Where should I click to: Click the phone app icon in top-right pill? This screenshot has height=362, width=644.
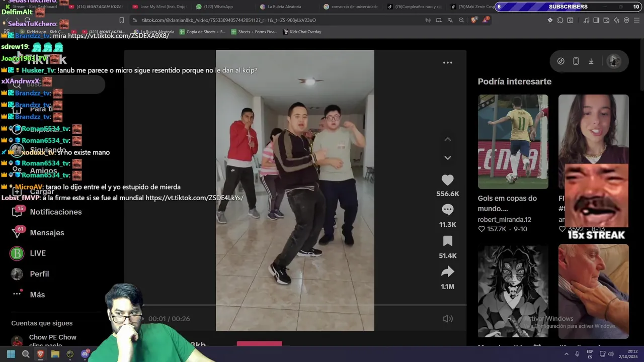(576, 61)
